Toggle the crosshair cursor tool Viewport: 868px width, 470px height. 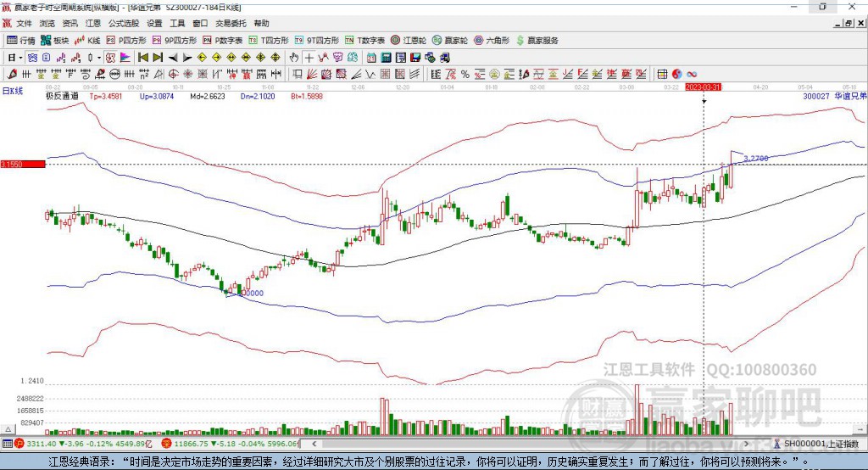[x=309, y=58]
